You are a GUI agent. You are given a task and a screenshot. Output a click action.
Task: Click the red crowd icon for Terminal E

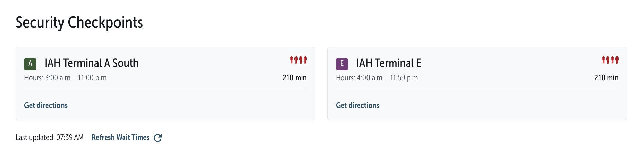tap(610, 60)
